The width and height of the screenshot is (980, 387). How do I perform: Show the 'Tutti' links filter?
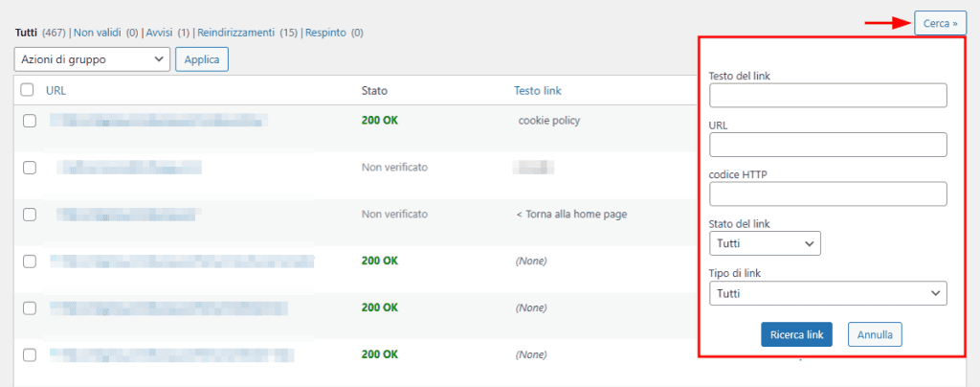[26, 32]
